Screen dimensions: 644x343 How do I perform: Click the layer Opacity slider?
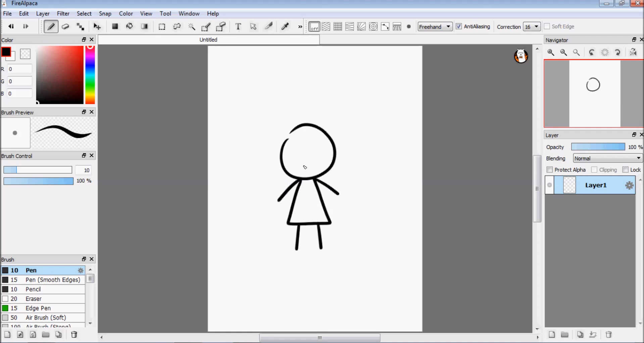(598, 147)
